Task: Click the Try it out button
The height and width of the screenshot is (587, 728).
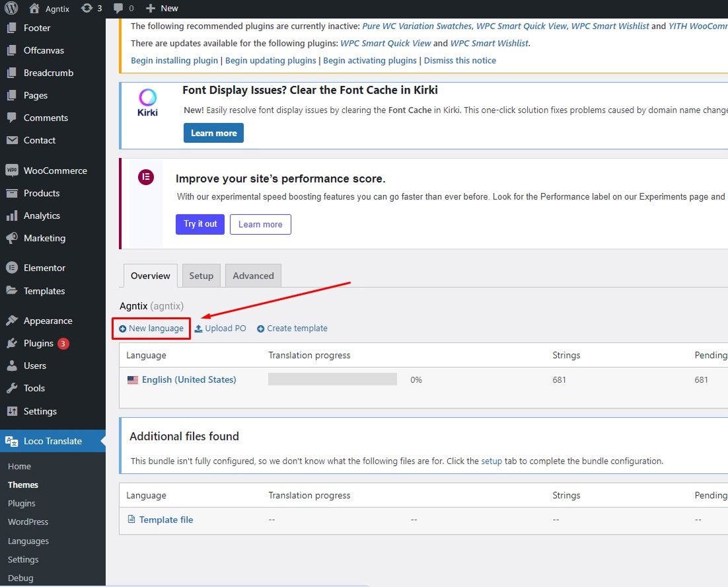Action: pos(200,224)
